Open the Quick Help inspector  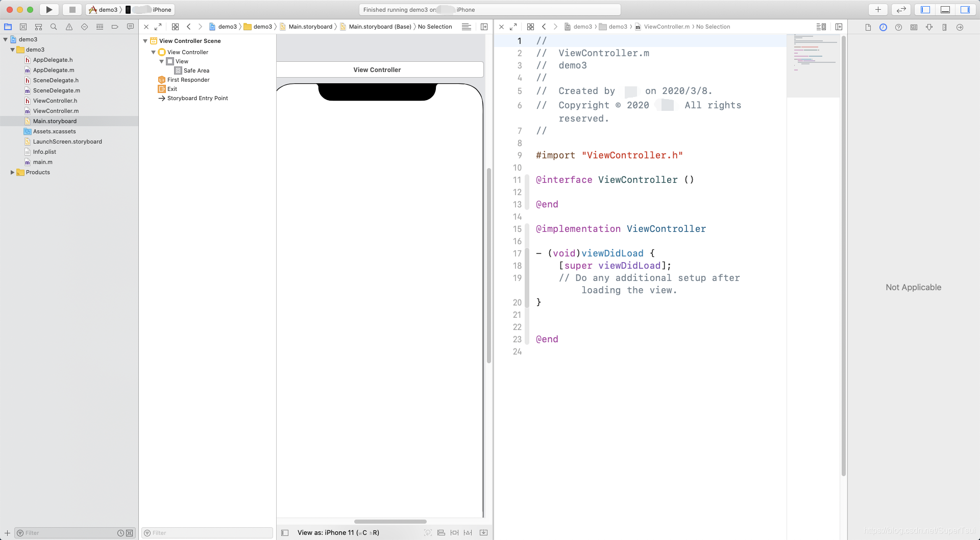click(x=898, y=27)
